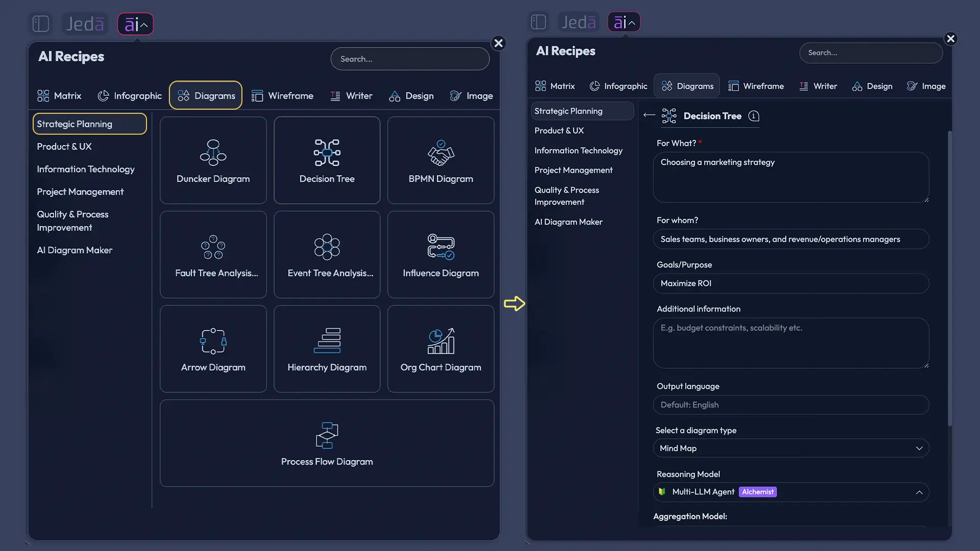Image resolution: width=980 pixels, height=551 pixels.
Task: Switch to Wireframe tab in right panel
Action: (756, 86)
